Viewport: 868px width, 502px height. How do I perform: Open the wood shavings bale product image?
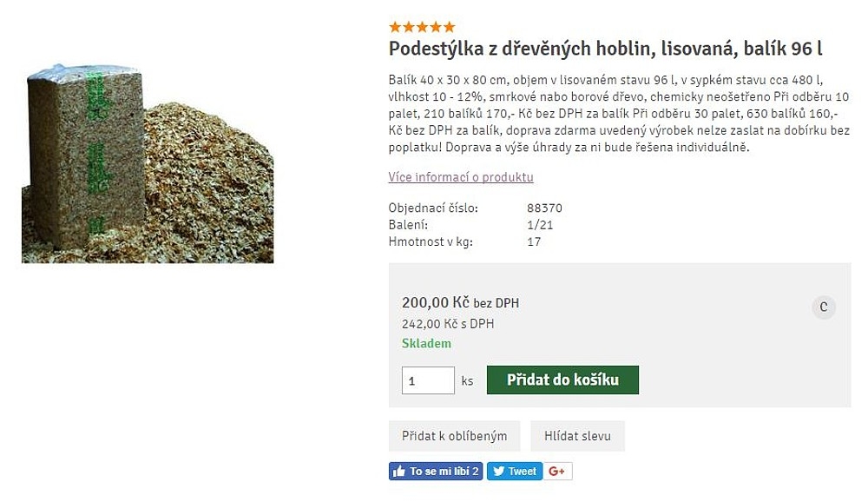(x=148, y=163)
